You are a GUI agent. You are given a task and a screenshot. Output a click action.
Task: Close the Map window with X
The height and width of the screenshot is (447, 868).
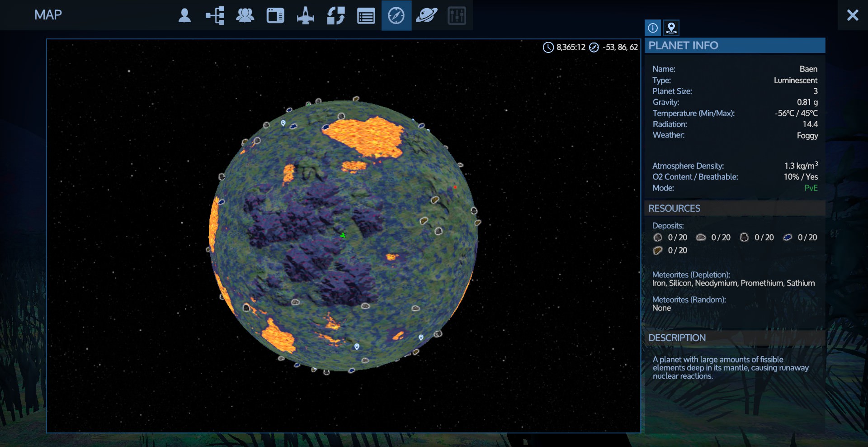click(853, 15)
